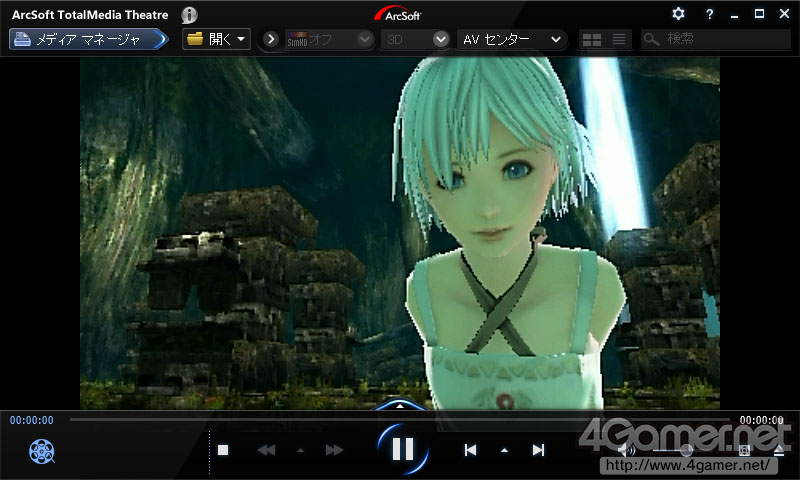Click the rewind button
The width and height of the screenshot is (800, 480).
pos(266,450)
